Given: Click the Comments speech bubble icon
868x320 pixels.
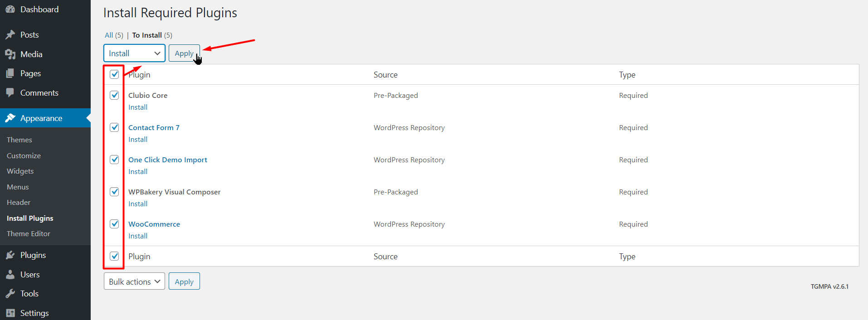Looking at the screenshot, I should click(10, 93).
